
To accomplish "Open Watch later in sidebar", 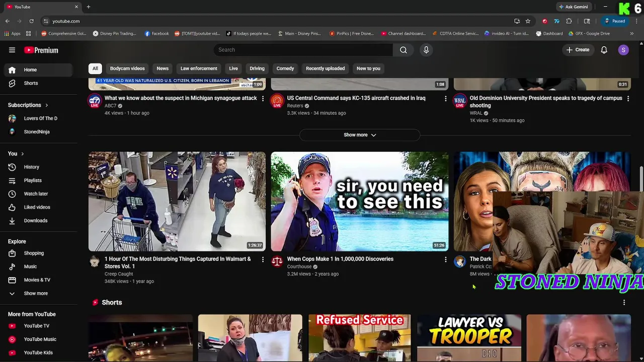I will (x=39, y=194).
